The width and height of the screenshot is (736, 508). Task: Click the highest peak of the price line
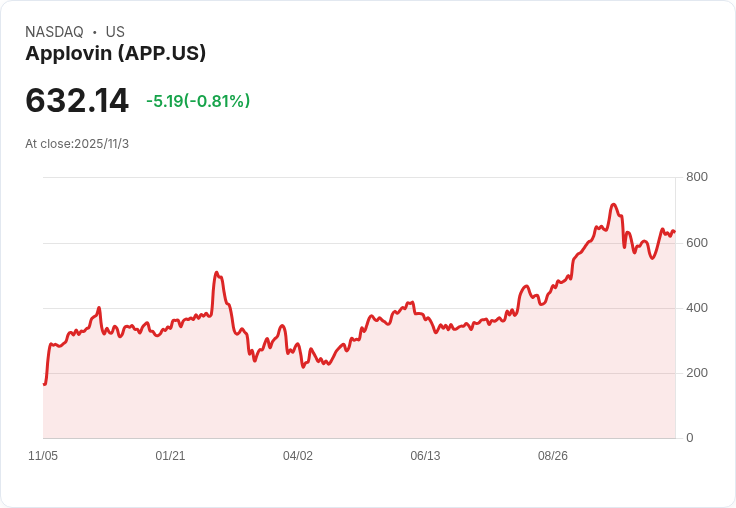click(614, 205)
